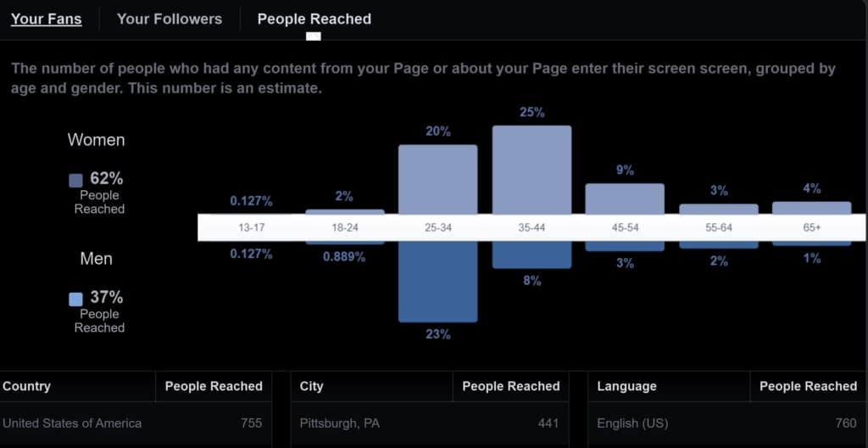Select the women 65+ bar at 4%
This screenshot has width=868, height=448.
tap(811, 208)
